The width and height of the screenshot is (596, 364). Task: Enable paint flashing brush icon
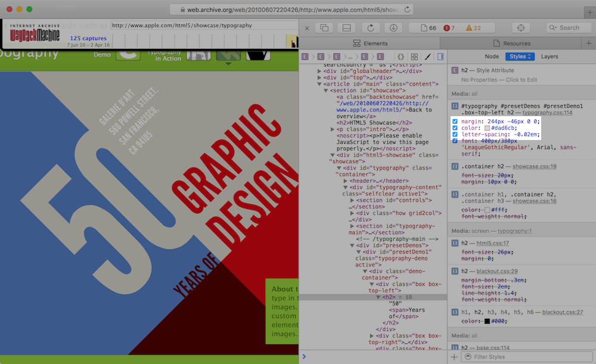(427, 57)
